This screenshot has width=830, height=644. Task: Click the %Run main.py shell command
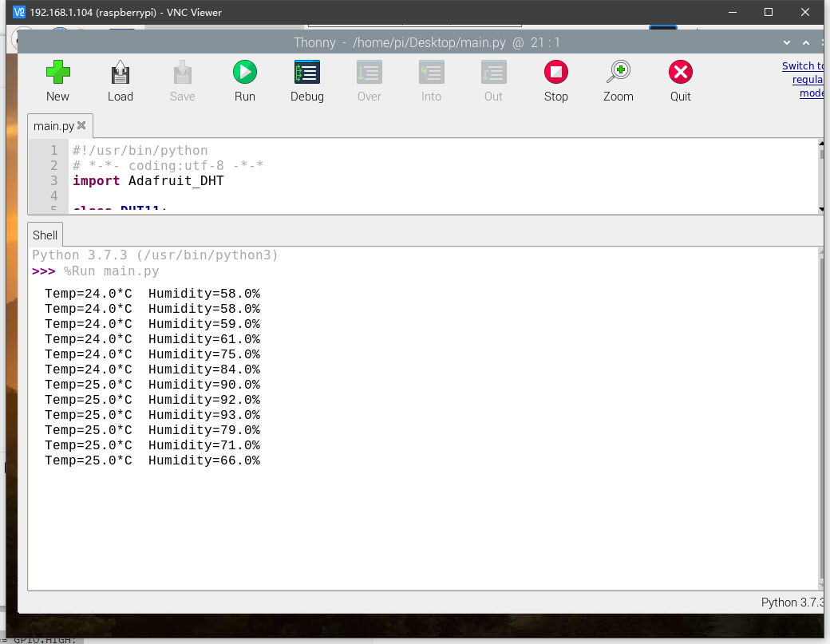[111, 271]
